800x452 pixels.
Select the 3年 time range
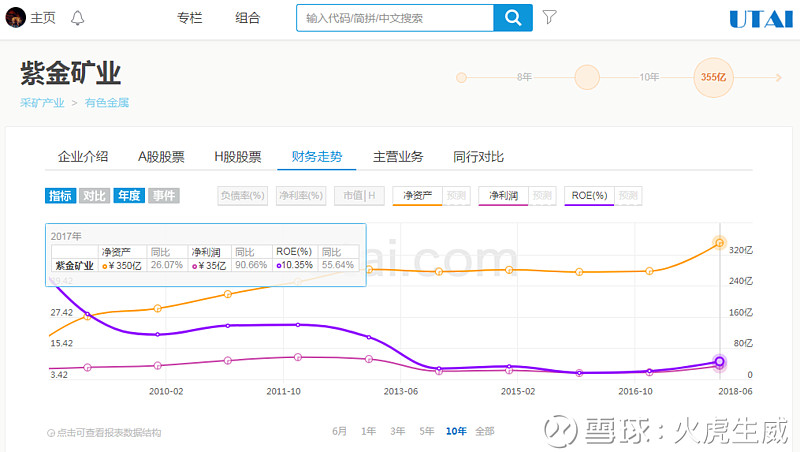pos(397,432)
